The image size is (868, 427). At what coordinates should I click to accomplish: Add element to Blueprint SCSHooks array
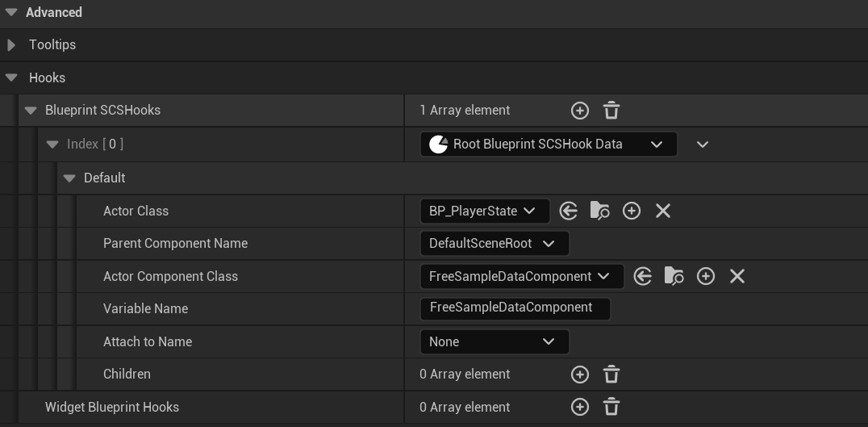coord(579,111)
